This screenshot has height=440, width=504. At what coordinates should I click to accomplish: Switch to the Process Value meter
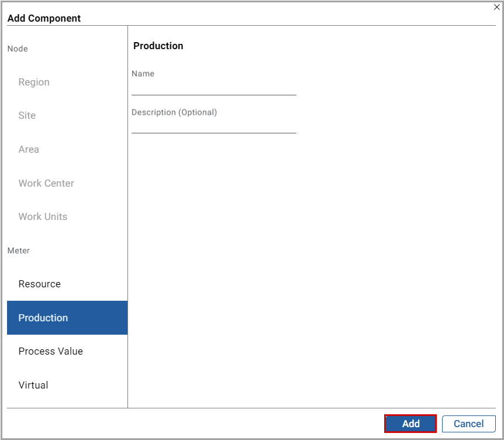(x=51, y=351)
